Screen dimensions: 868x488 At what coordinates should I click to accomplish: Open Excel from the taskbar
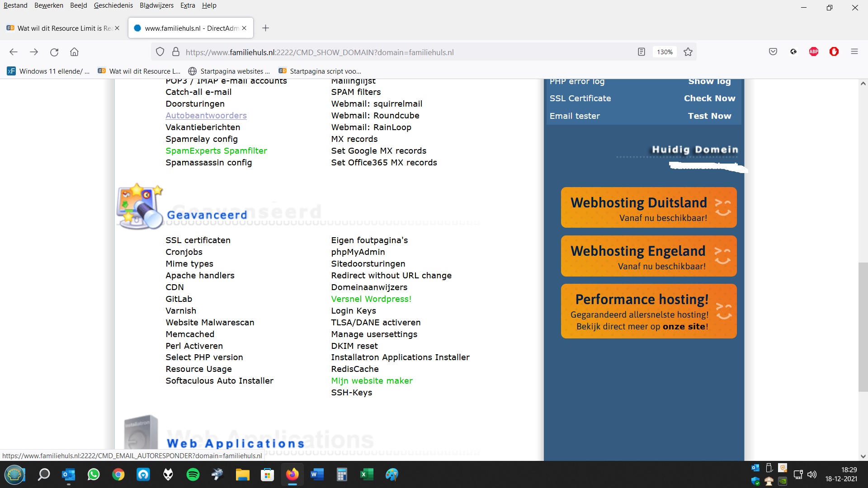click(x=367, y=474)
